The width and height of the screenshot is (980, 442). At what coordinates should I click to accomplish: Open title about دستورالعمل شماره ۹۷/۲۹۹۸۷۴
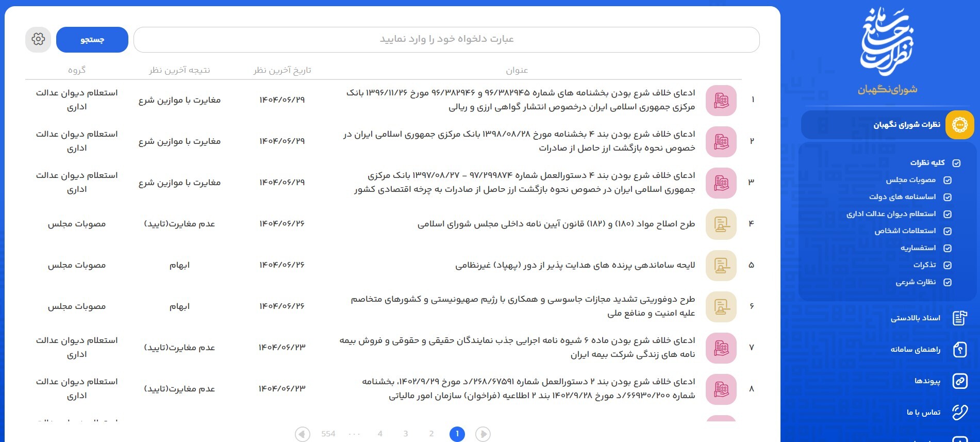(x=524, y=183)
